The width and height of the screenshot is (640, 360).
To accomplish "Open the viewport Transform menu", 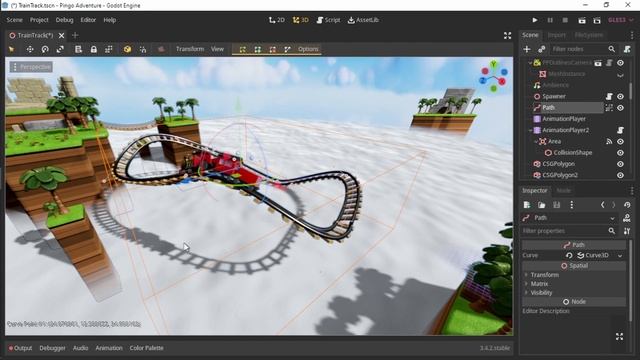I will click(x=190, y=49).
